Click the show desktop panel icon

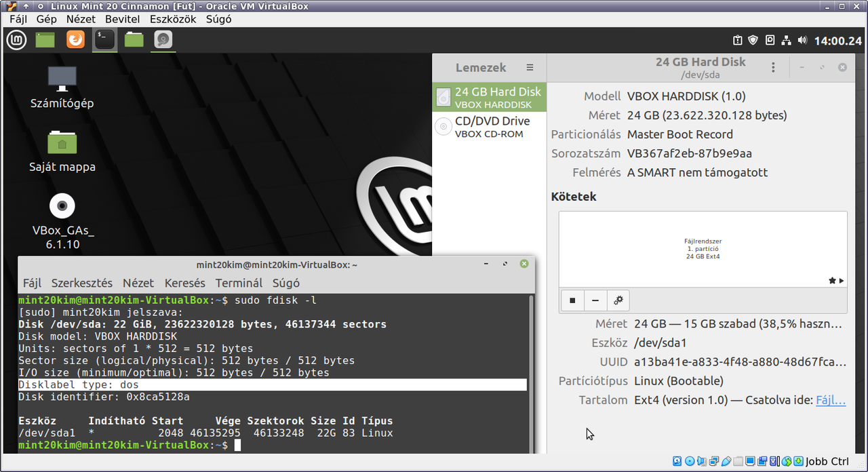(45, 40)
